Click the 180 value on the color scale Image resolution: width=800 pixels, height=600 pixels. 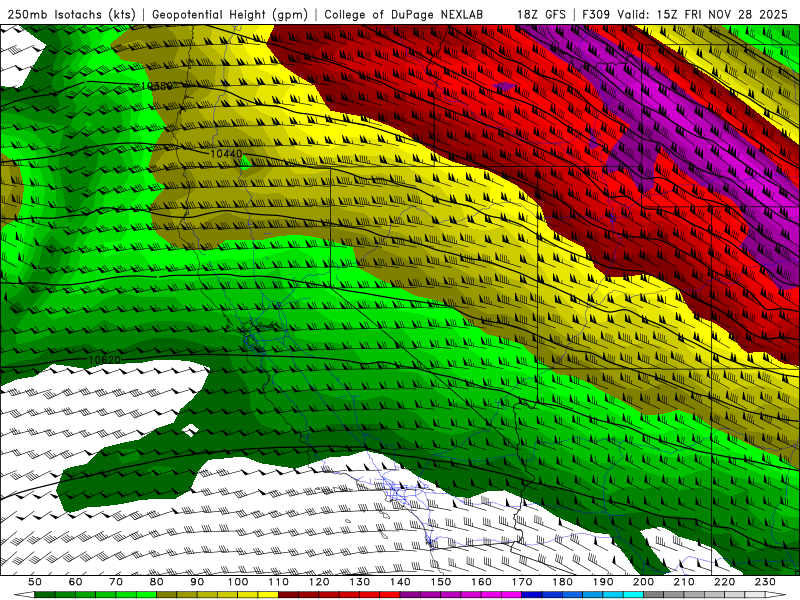(562, 582)
